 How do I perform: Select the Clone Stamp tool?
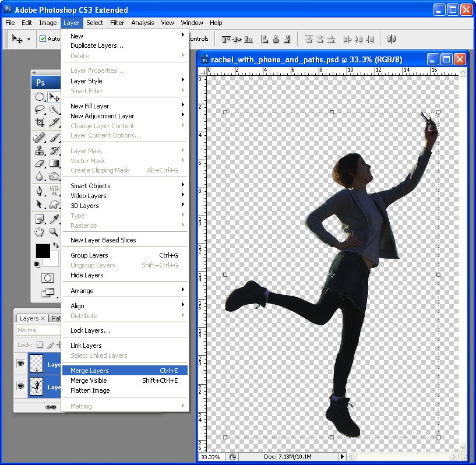pyautogui.click(x=40, y=150)
